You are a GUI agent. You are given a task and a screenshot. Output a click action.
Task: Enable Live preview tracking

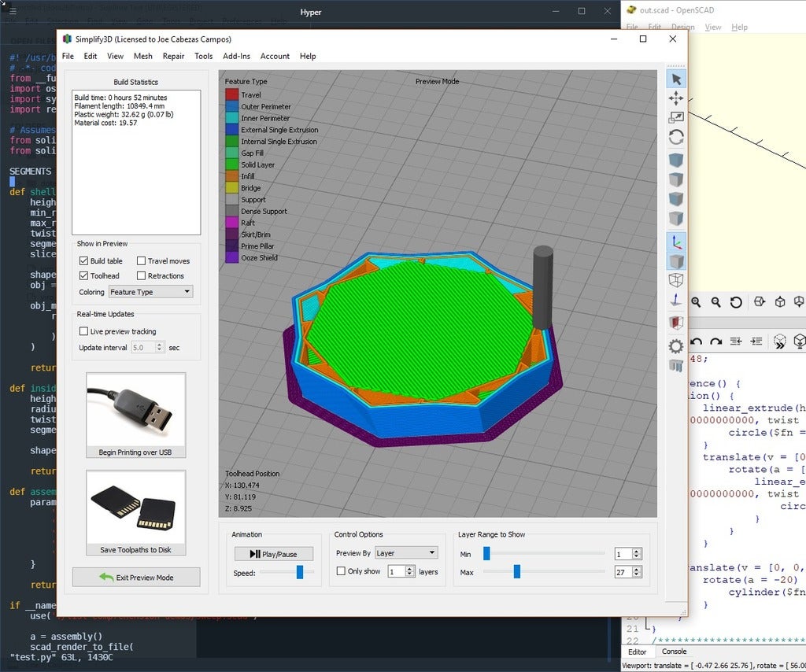coord(84,330)
